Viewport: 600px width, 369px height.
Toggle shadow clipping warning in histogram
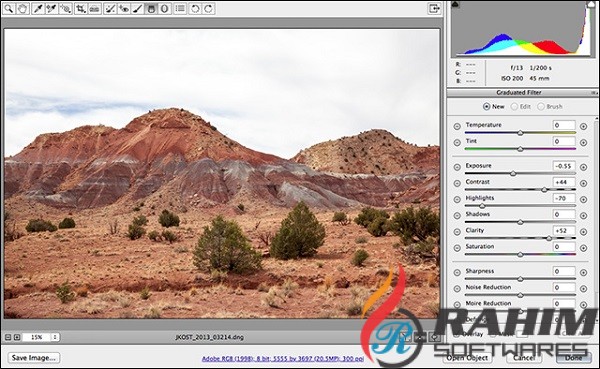coord(455,4)
